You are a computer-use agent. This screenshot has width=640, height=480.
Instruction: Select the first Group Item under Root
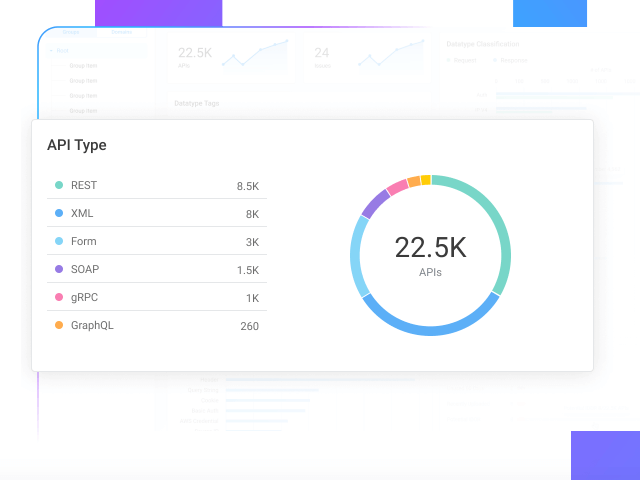pos(83,66)
